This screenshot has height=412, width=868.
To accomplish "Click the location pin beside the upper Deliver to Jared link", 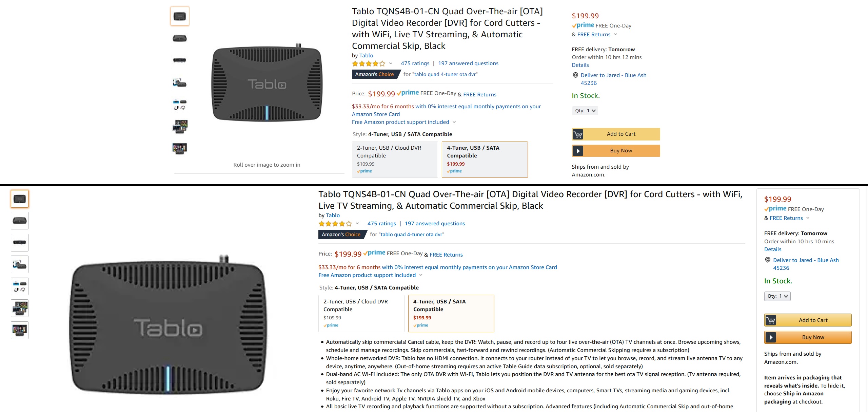I will pos(575,75).
